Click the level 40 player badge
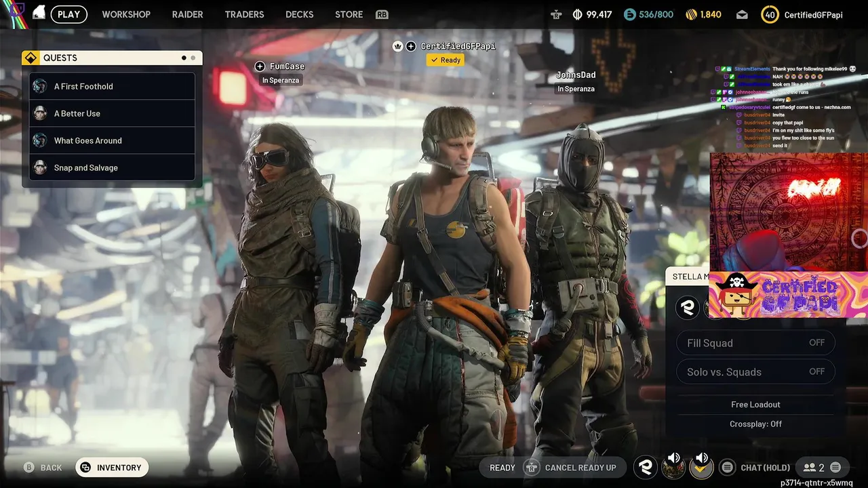Image resolution: width=868 pixels, height=488 pixels. click(770, 14)
